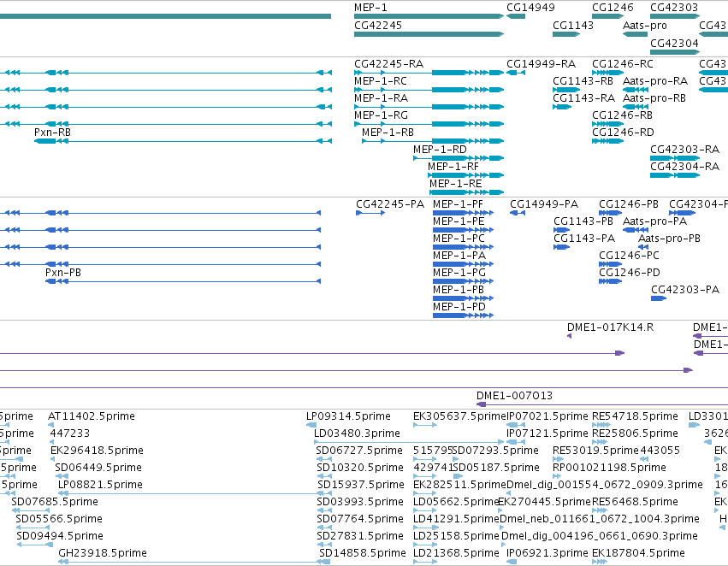Select transcript label "CG1246-RD"
The width and height of the screenshot is (728, 566).
coord(623,133)
